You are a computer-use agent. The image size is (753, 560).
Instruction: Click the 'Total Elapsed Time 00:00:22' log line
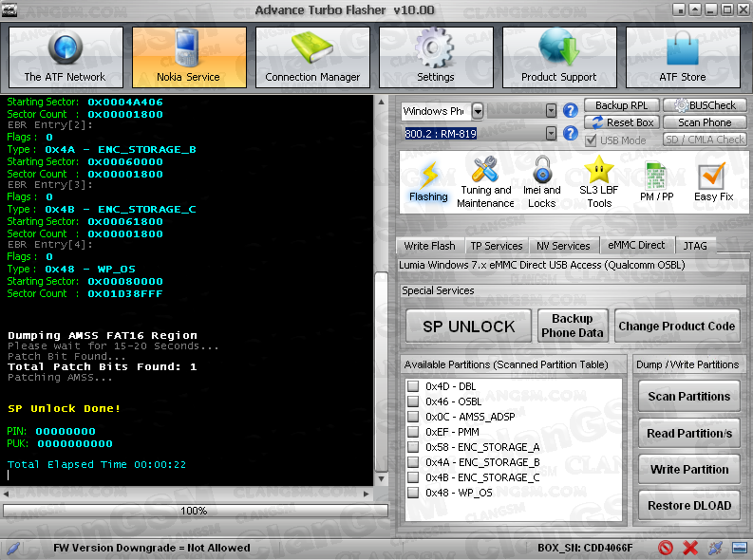click(97, 464)
